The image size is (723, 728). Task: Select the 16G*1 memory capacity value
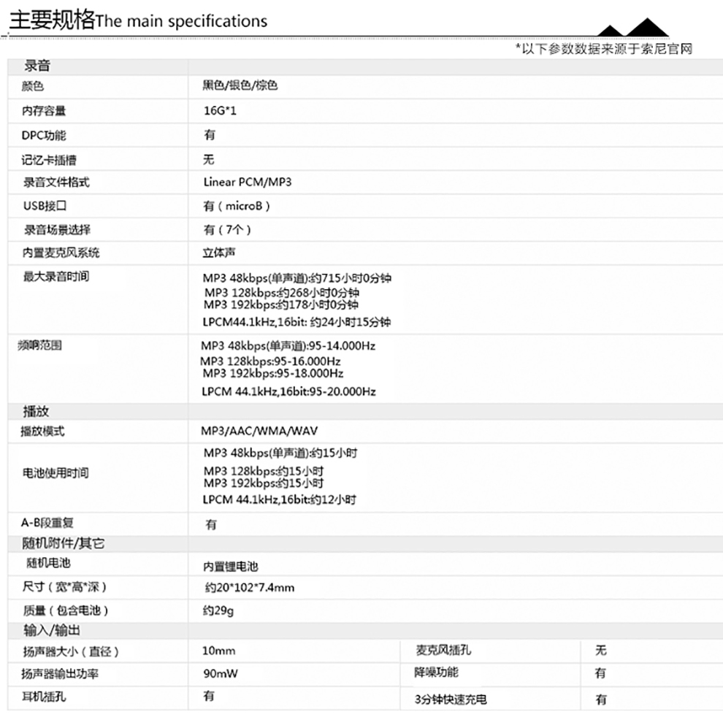click(221, 112)
